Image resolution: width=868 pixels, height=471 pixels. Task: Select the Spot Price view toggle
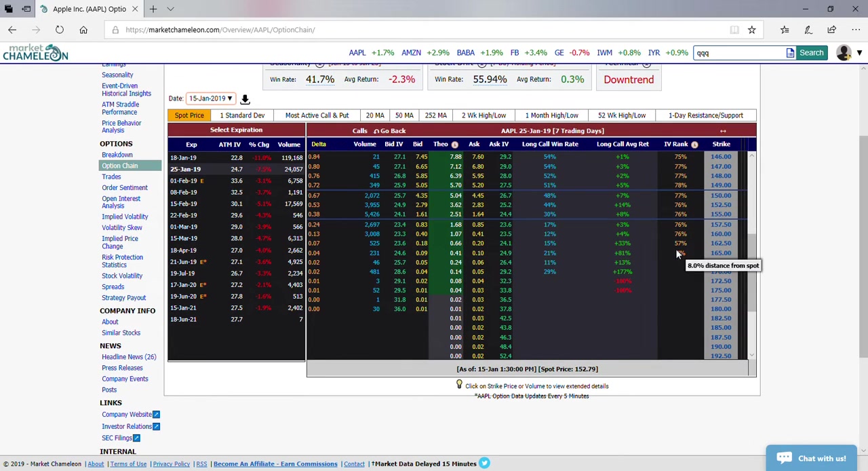coord(189,115)
